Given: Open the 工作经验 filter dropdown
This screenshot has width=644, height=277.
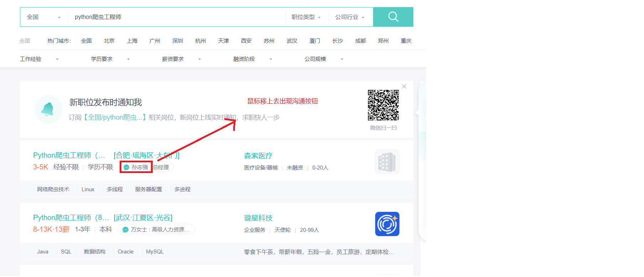Looking at the screenshot, I should click(x=39, y=59).
